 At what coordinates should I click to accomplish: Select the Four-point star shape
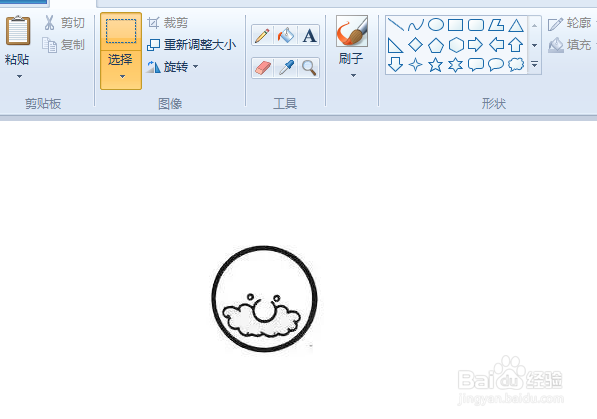pos(415,64)
